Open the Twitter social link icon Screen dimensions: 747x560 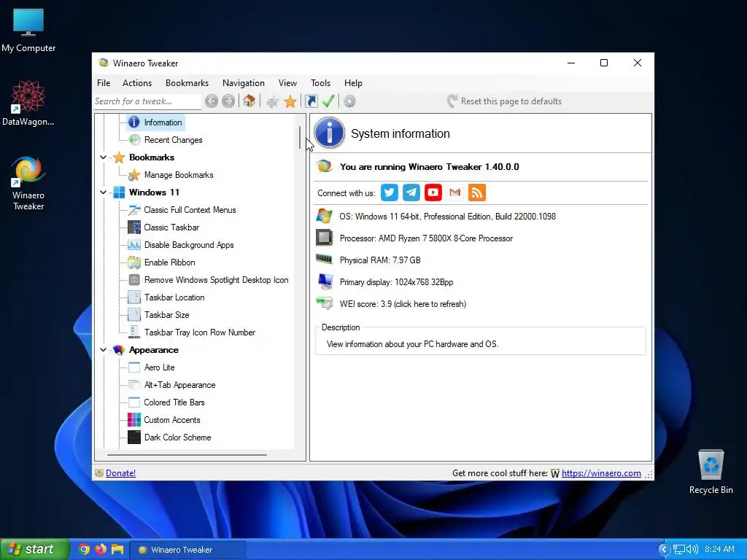click(390, 192)
